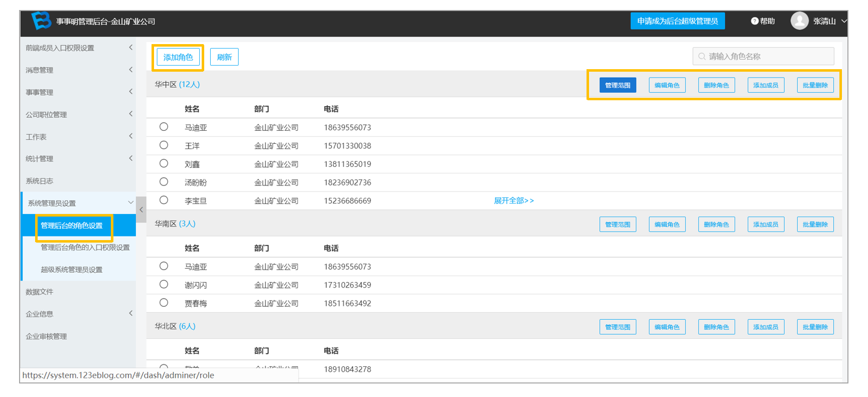The width and height of the screenshot is (868, 397).
Task: Click the 请输入角色名称 search field
Action: point(763,57)
